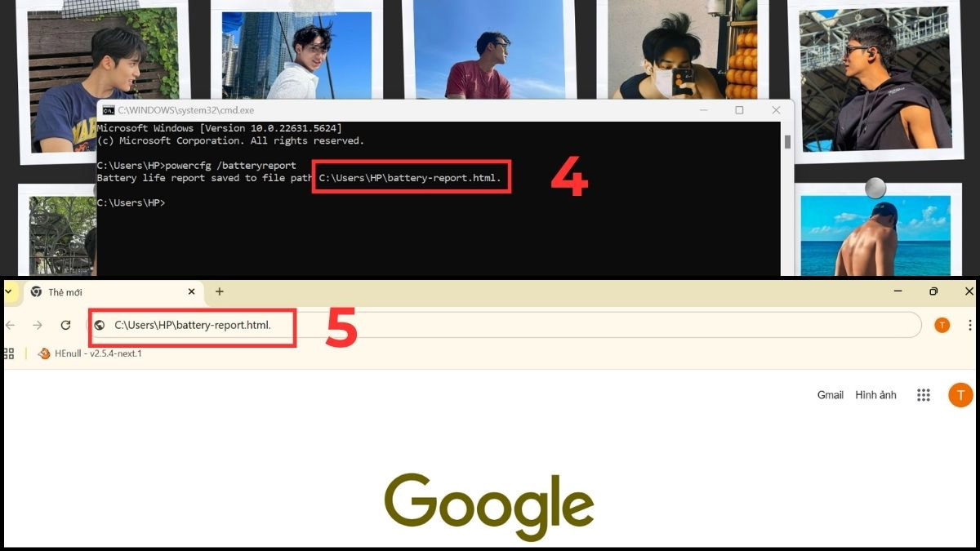Restore down the Chrome window
Viewport: 980px width, 551px height.
(x=933, y=291)
